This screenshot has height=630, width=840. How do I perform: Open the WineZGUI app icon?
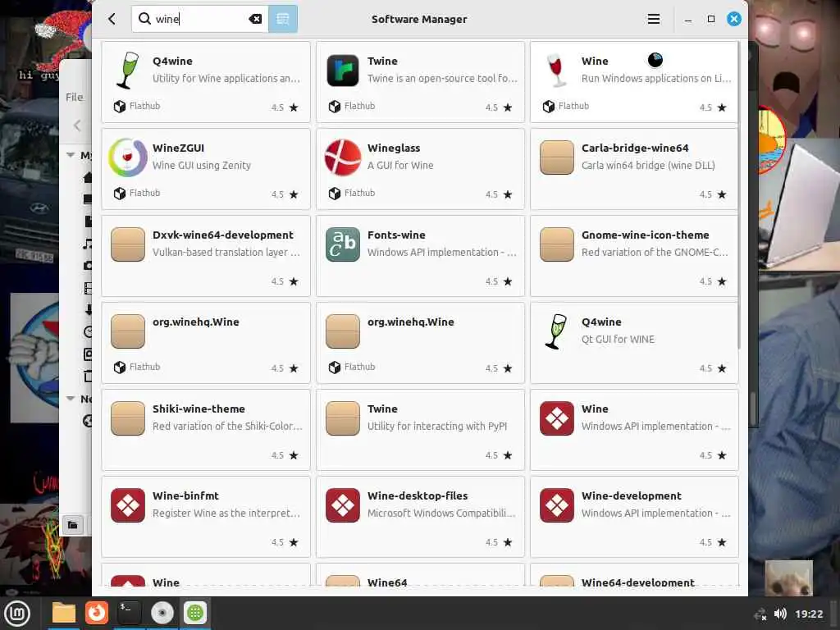tap(127, 157)
